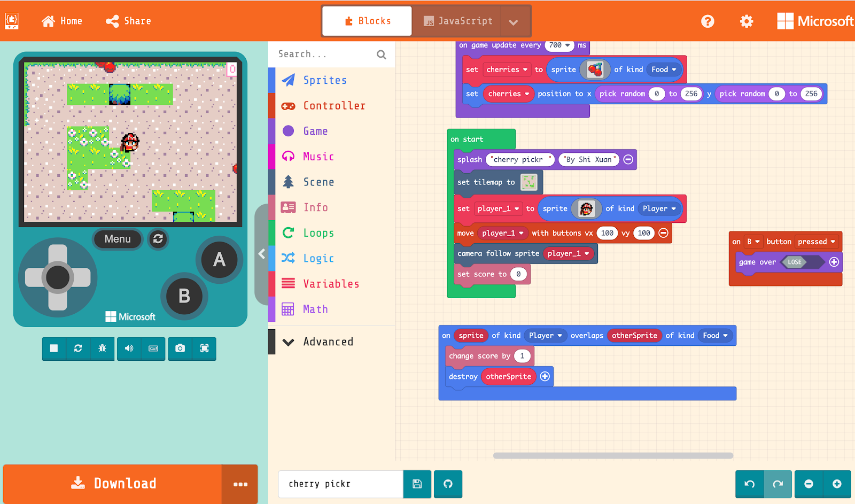Open the Help question mark menu
Screen dimensions: 855x504
point(708,21)
